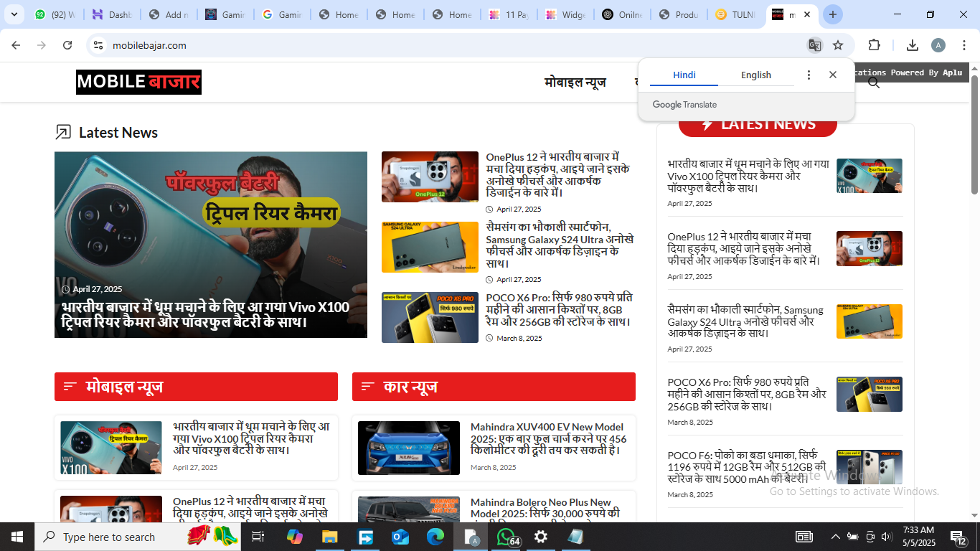The image size is (980, 551).
Task: Open Mahindra Bolero Neo Plus article
Action: [545, 508]
